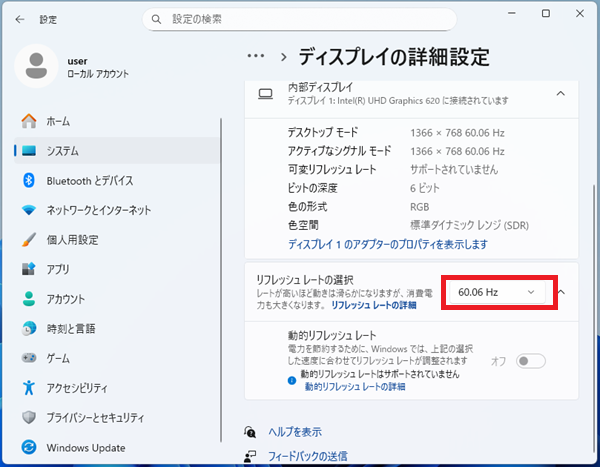
Task: Click the breadcrumb ellipsis button
Action: pos(256,56)
